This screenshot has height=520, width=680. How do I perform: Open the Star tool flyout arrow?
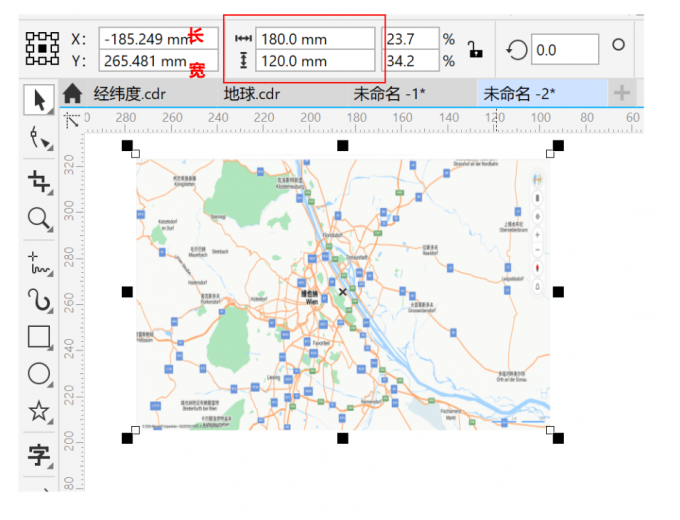(x=50, y=422)
